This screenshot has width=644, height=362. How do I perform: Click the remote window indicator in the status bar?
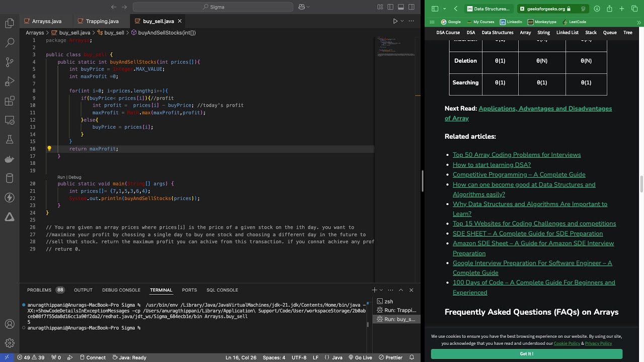[x=7, y=357]
